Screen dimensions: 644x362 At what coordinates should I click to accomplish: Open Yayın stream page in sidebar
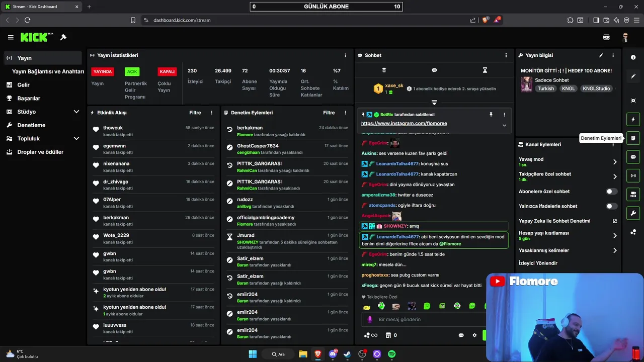pos(42,58)
